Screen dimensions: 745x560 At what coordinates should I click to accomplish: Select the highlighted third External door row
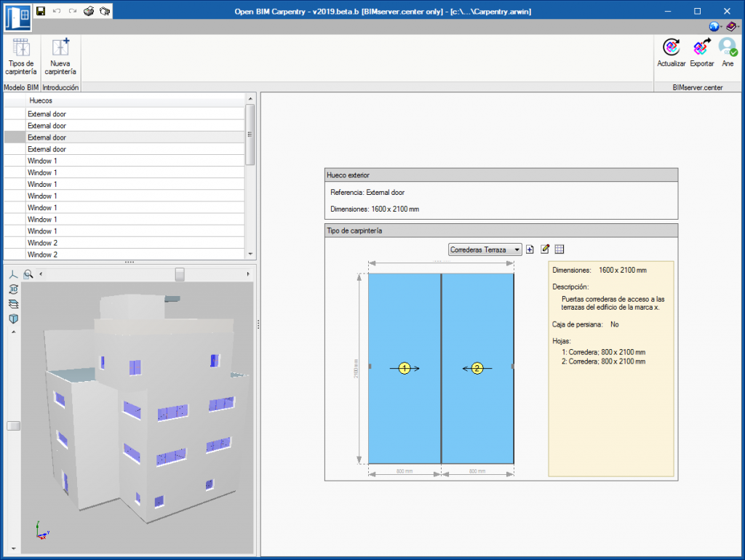click(x=124, y=137)
